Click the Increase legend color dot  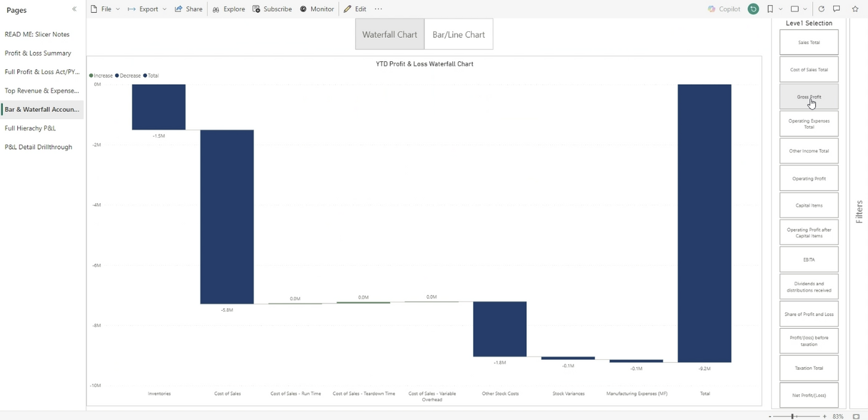tap(91, 76)
